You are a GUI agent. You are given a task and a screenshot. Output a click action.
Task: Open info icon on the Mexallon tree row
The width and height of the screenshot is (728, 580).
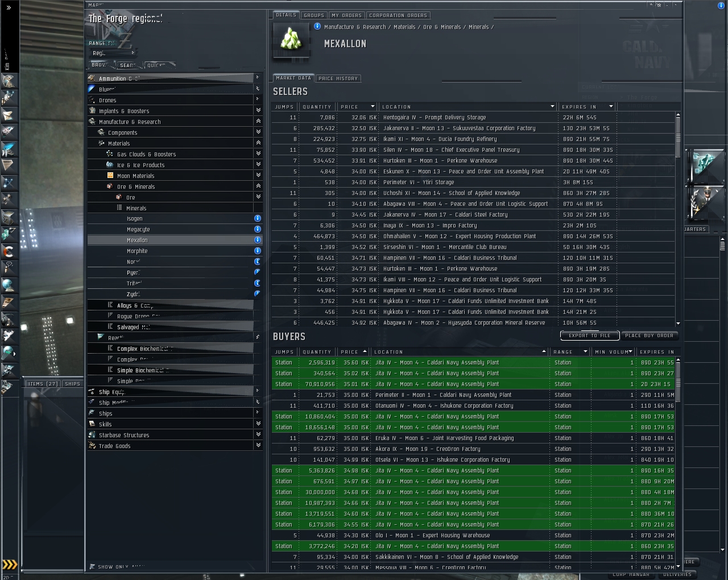point(258,240)
